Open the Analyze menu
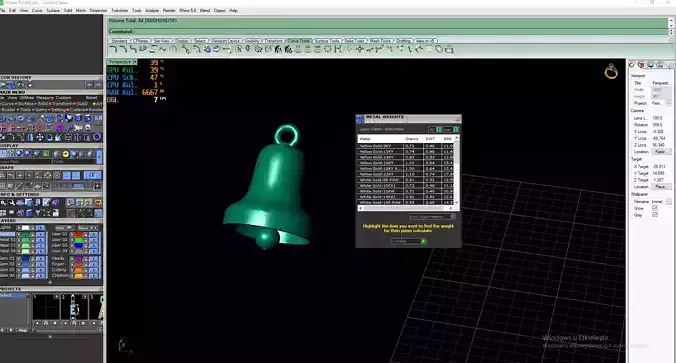Screen dimensions: 676x363 pos(152,10)
